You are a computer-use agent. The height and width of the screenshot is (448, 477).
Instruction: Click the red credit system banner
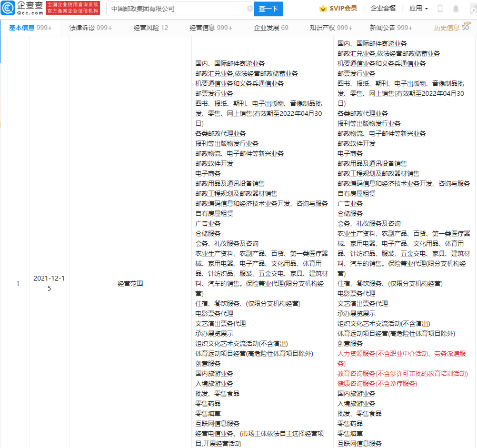coord(73,8)
